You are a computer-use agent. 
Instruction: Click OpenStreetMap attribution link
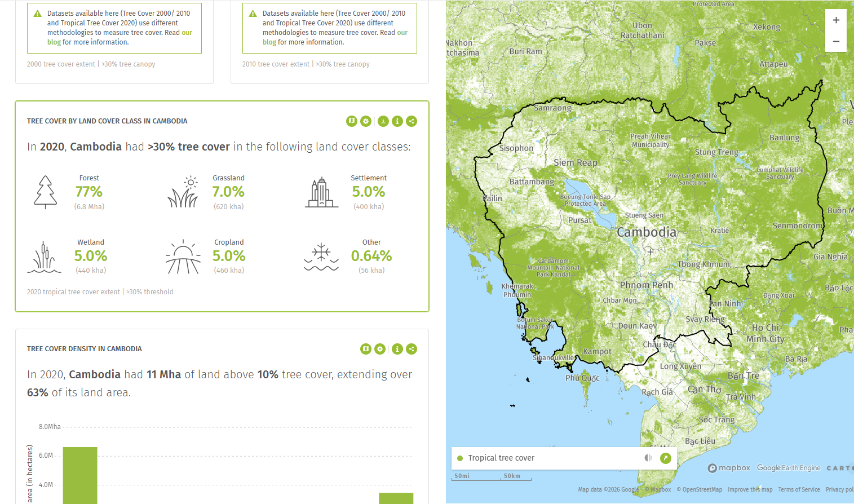[699, 489]
